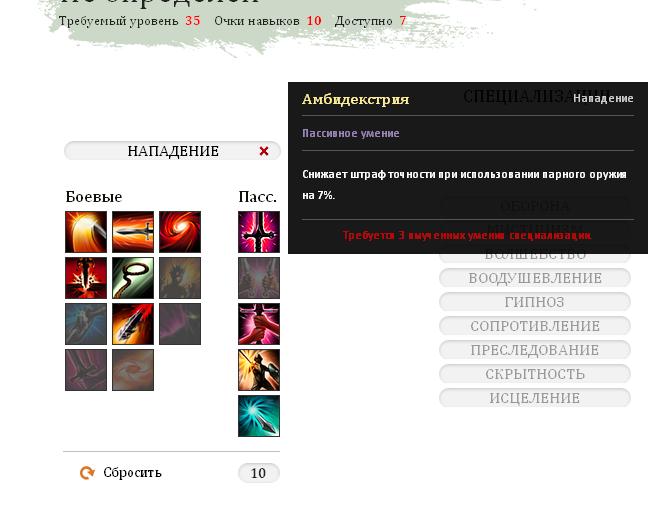663x530 pixels.
Task: Select the dimmed dark purple combat skill
Action: coord(180,324)
